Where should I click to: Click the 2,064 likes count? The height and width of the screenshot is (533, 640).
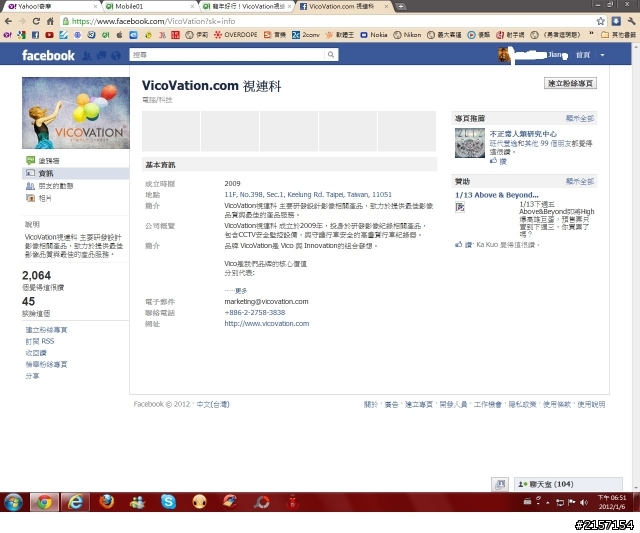[x=37, y=275]
